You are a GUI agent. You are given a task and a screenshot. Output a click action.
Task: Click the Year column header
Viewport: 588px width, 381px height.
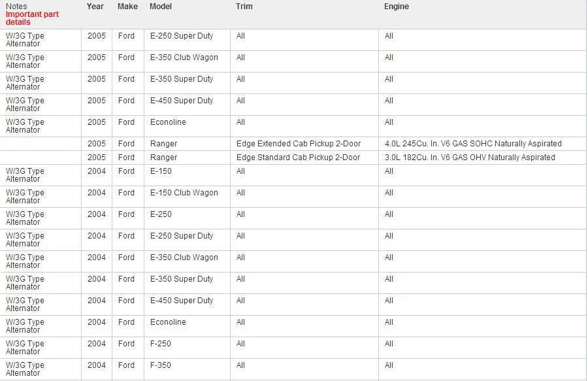pos(95,7)
